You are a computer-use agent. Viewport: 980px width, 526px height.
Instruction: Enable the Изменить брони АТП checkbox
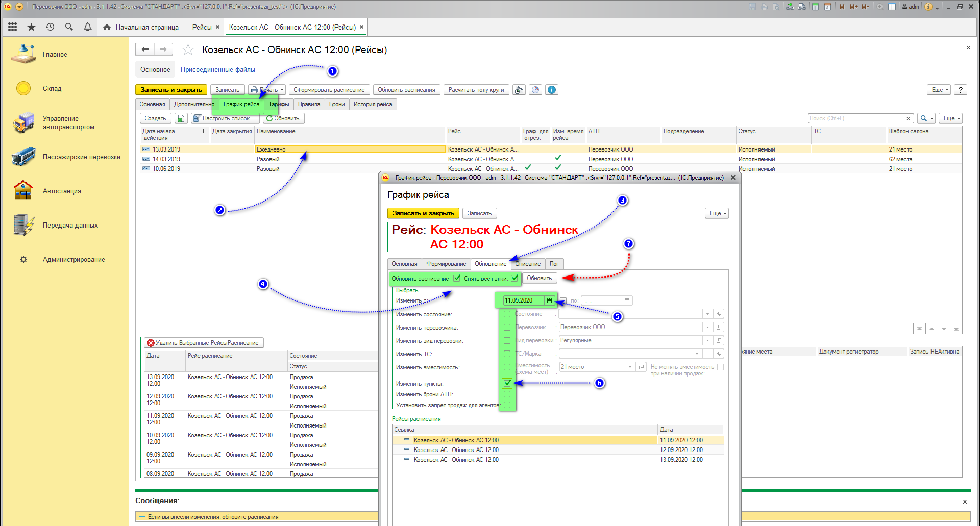507,394
